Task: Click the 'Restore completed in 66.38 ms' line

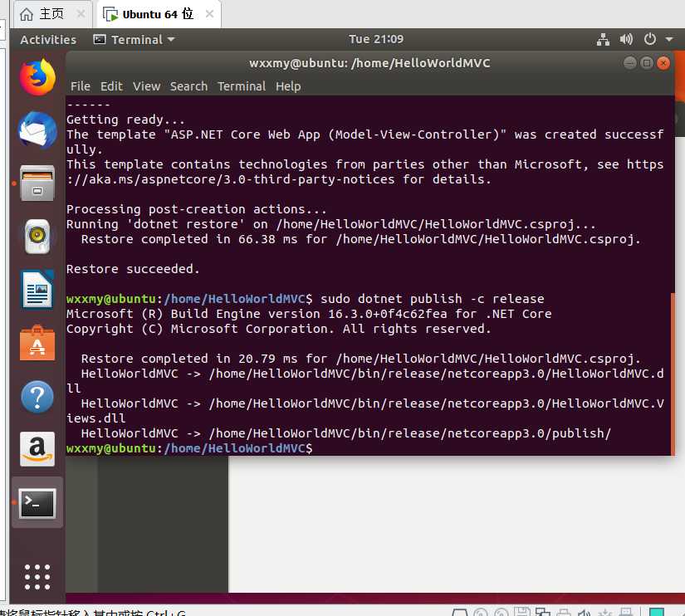Action: click(x=361, y=239)
